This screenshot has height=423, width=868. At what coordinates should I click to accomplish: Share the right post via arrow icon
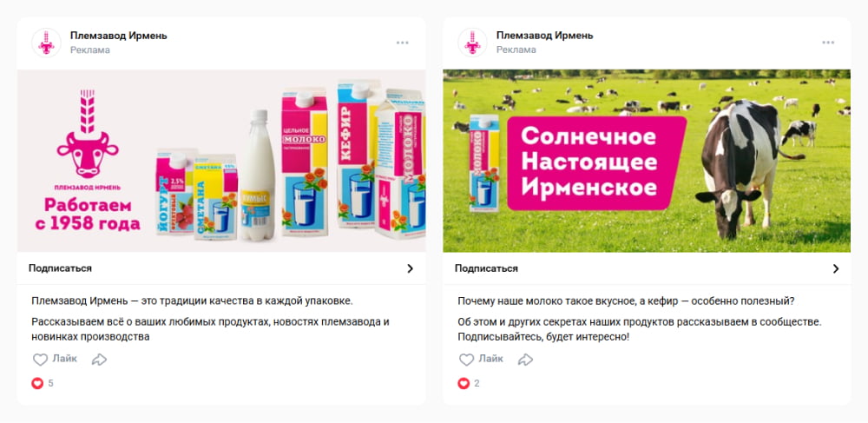pos(525,360)
